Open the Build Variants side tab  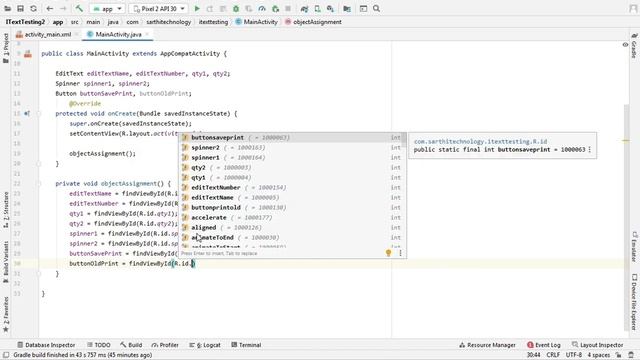pos(6,261)
